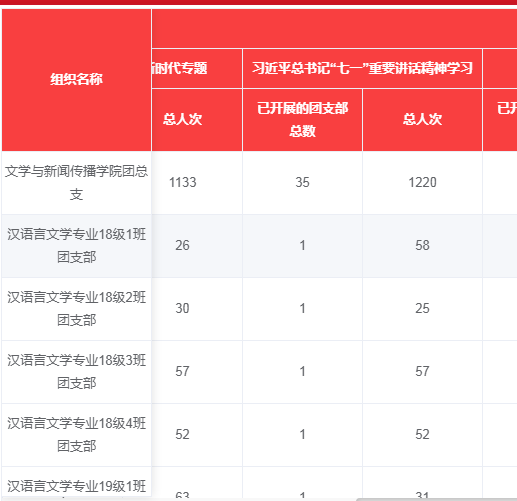Select the 26 value in 18级1班 row
517x501 pixels.
(x=182, y=246)
